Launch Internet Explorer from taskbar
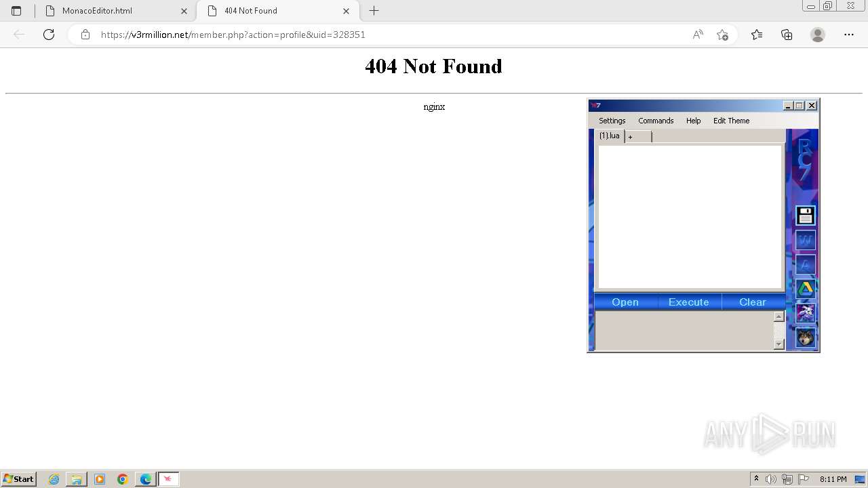Image resolution: width=868 pixels, height=488 pixels. 54,479
